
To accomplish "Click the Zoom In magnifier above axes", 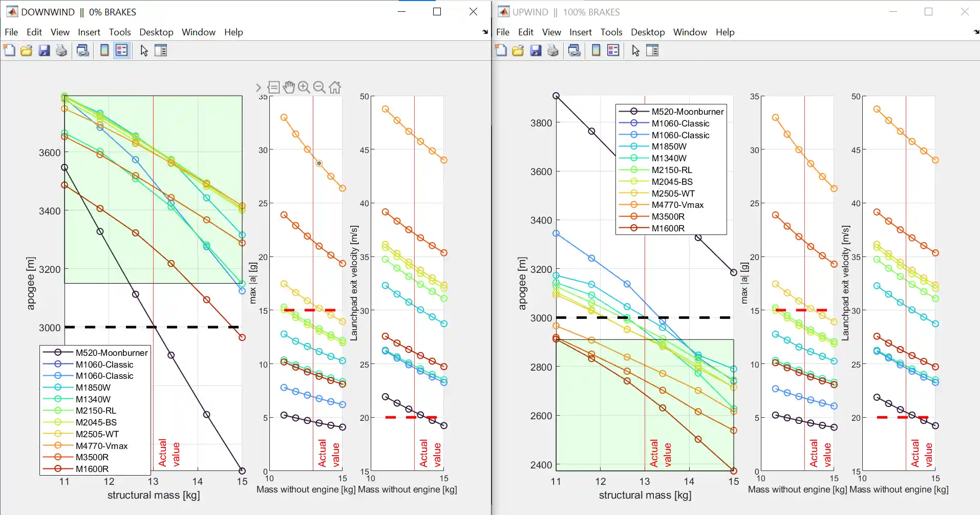I will [304, 88].
